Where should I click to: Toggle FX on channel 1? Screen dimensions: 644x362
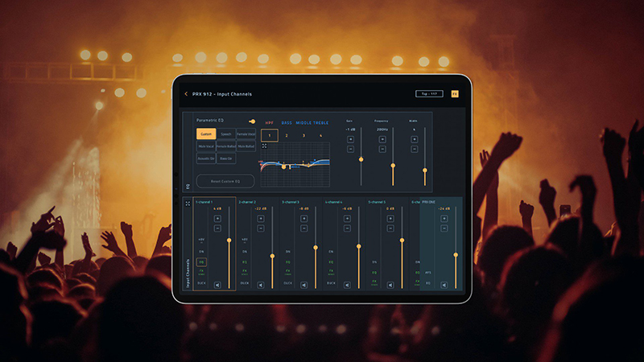pos(201,272)
